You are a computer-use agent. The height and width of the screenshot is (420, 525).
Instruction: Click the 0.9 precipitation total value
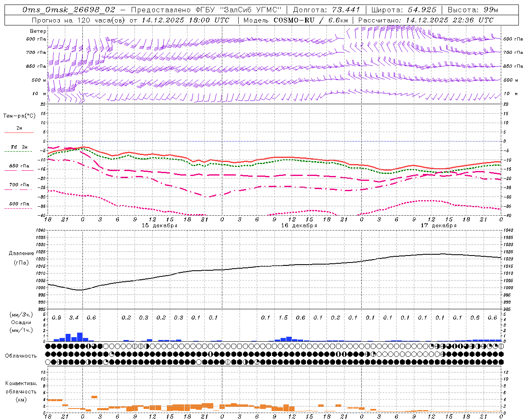[57, 318]
